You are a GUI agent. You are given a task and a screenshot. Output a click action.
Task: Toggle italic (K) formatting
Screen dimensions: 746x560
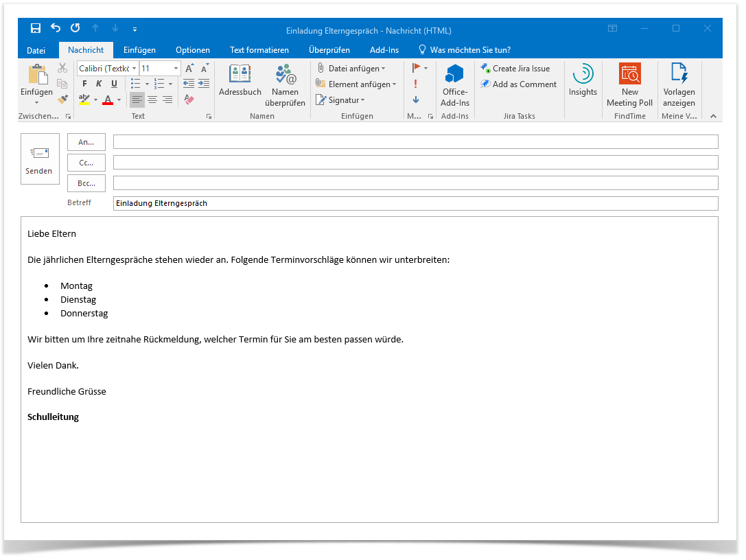coord(99,84)
